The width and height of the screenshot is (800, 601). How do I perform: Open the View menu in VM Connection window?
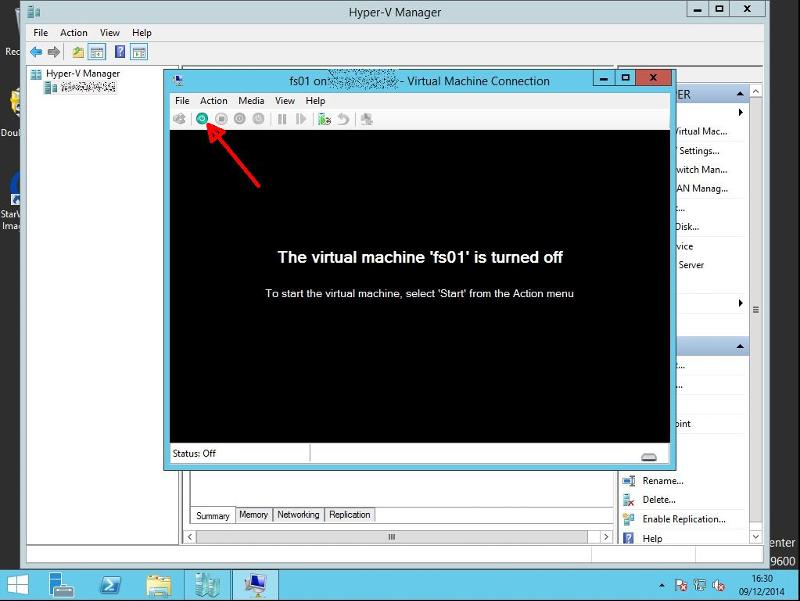click(x=285, y=101)
